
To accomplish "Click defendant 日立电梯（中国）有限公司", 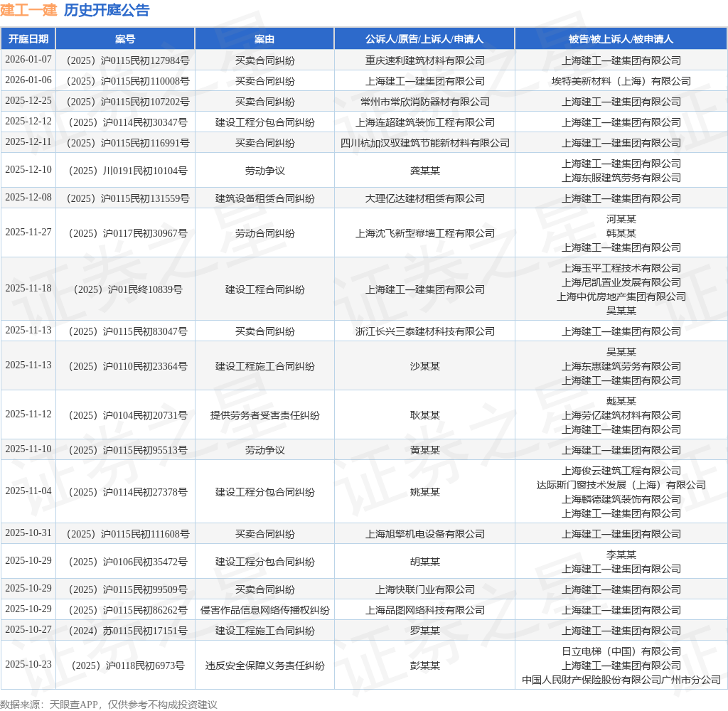I will [621, 651].
